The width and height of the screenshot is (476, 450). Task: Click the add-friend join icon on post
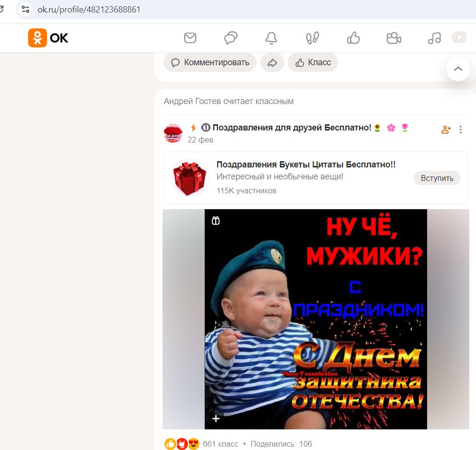446,130
